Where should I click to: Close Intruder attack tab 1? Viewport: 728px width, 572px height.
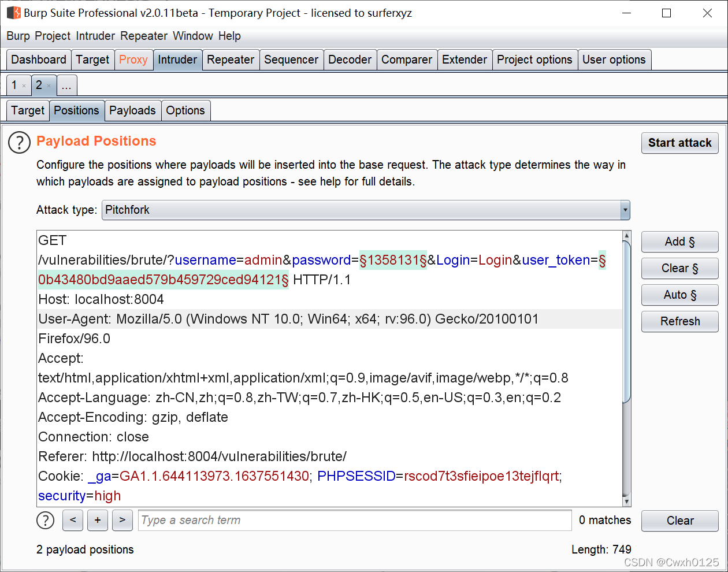pyautogui.click(x=24, y=86)
